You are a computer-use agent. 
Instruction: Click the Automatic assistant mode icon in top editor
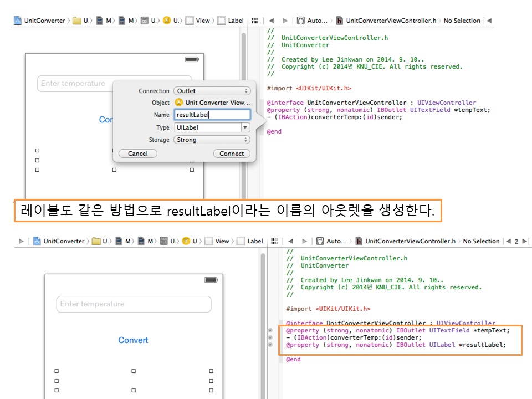[301, 21]
